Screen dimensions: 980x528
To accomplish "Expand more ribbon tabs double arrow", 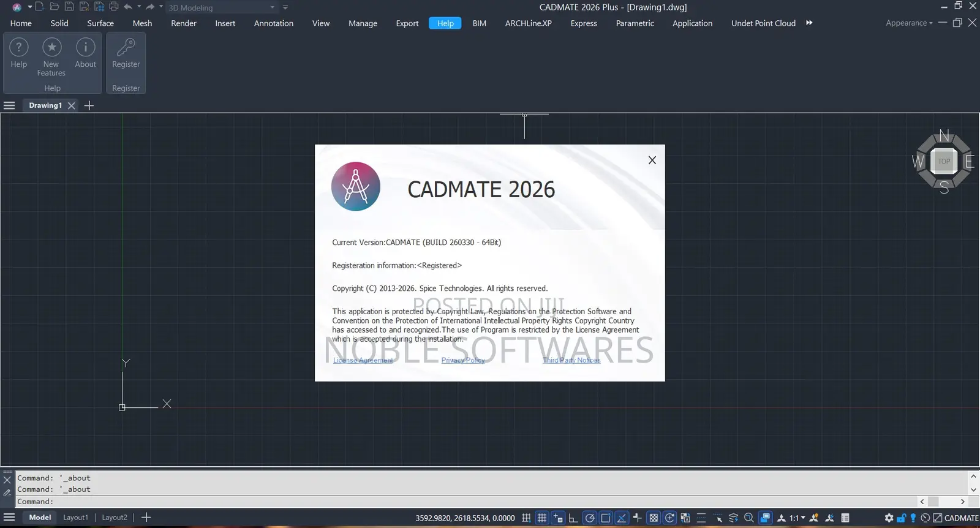I will tap(809, 23).
